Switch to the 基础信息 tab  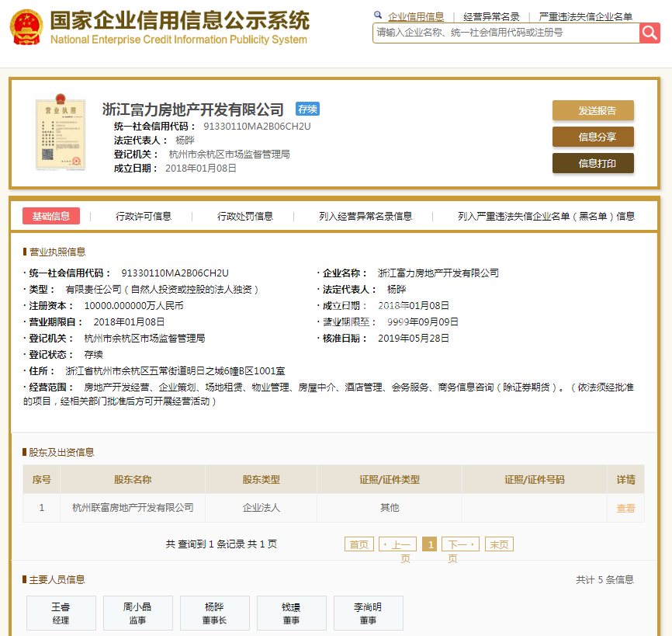click(51, 216)
